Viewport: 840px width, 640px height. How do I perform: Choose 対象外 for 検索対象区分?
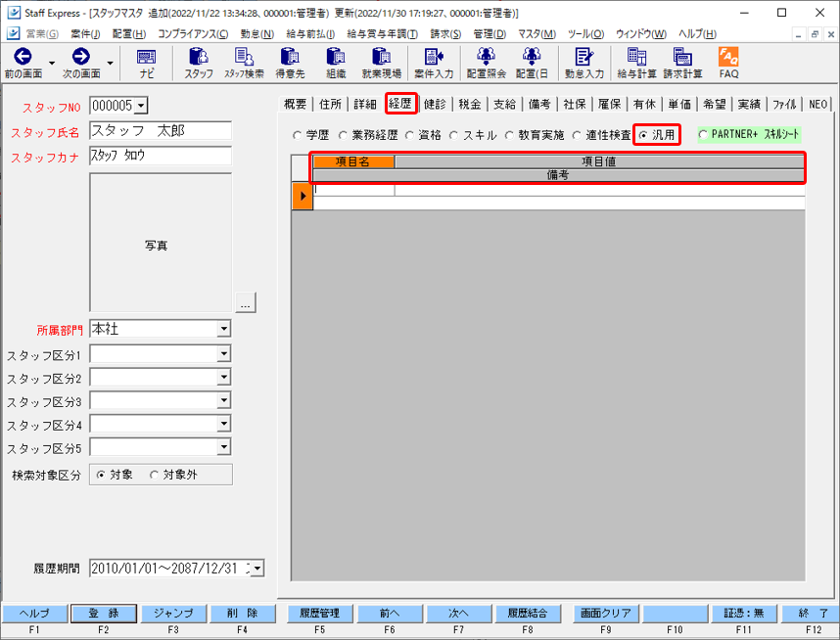pos(155,475)
